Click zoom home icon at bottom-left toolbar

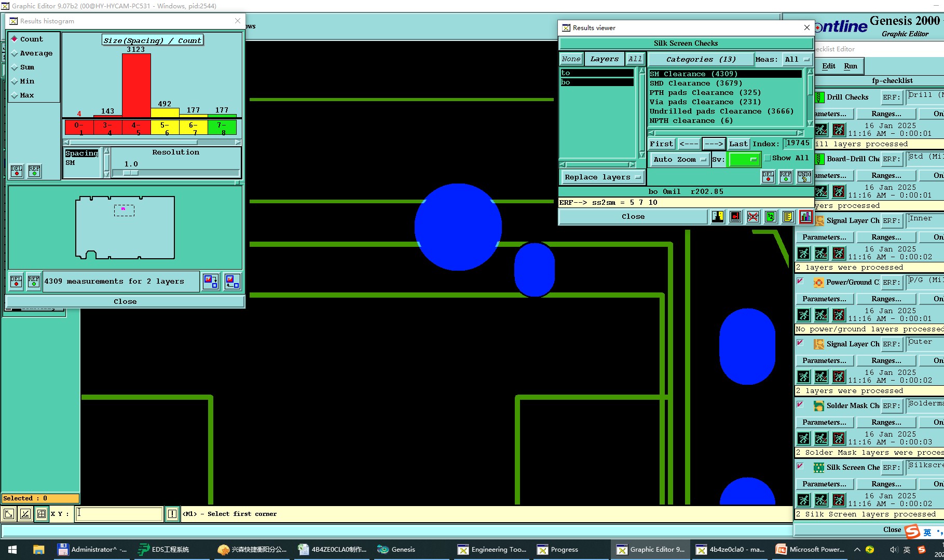coord(9,514)
